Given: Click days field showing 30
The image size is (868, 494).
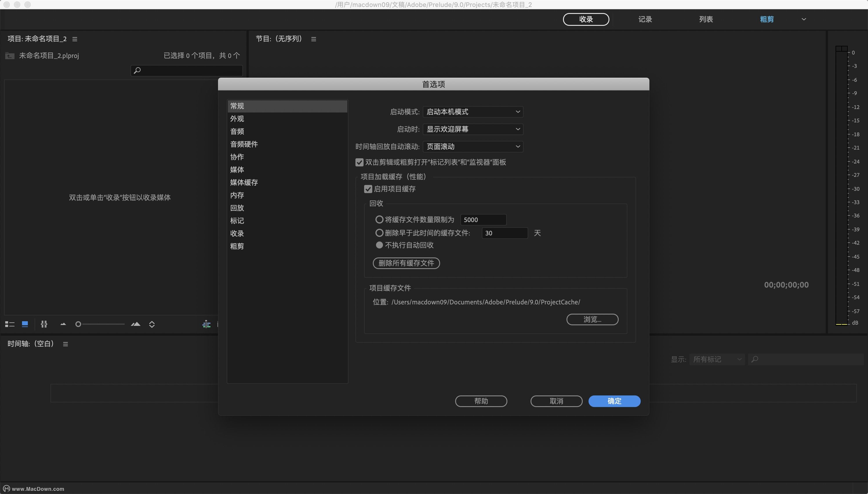Looking at the screenshot, I should (x=505, y=233).
